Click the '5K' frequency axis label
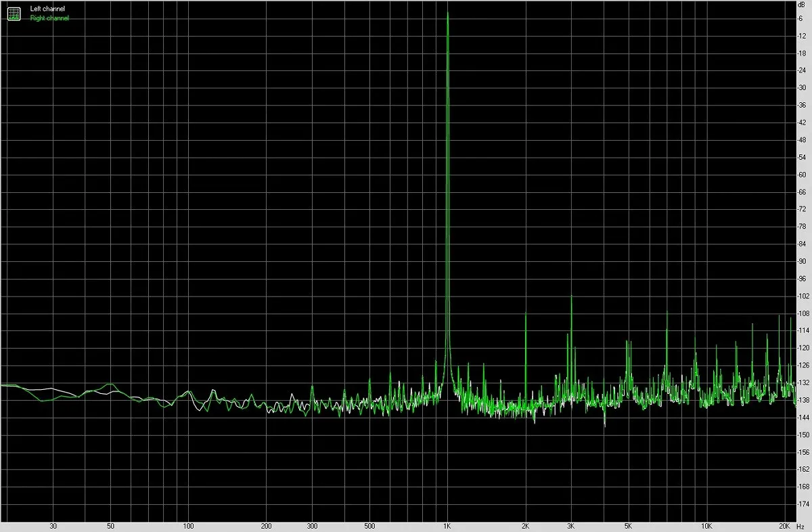 (629, 526)
